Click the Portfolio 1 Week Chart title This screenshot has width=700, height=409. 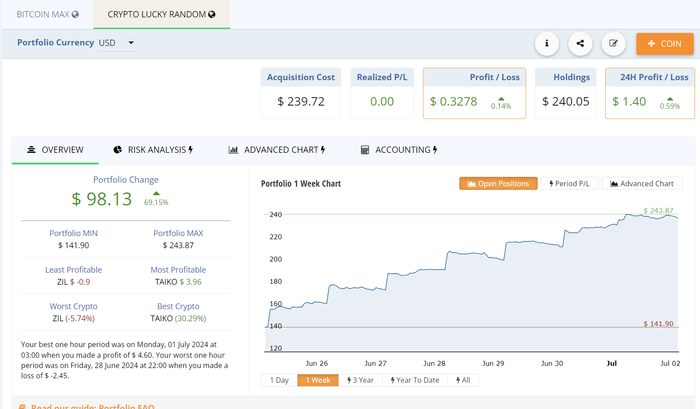(301, 184)
